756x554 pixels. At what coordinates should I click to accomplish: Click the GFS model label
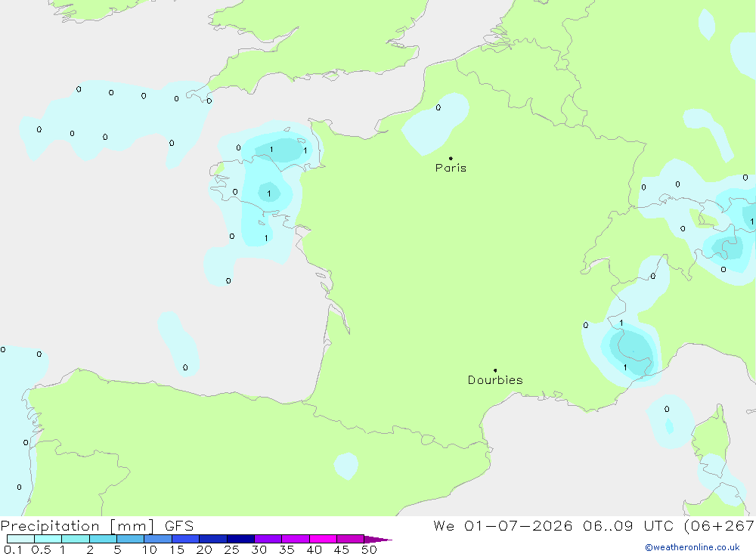[x=179, y=526]
